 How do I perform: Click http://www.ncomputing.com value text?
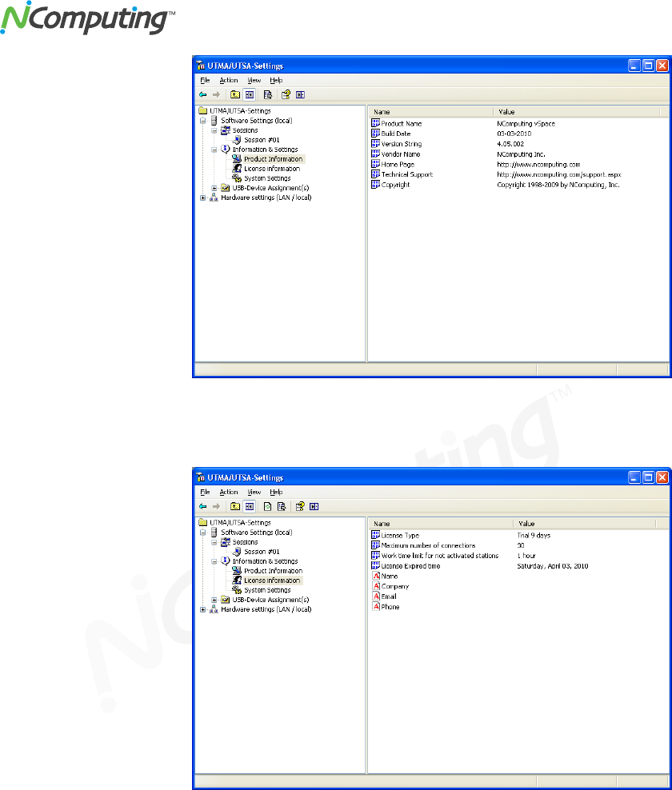pyautogui.click(x=538, y=164)
